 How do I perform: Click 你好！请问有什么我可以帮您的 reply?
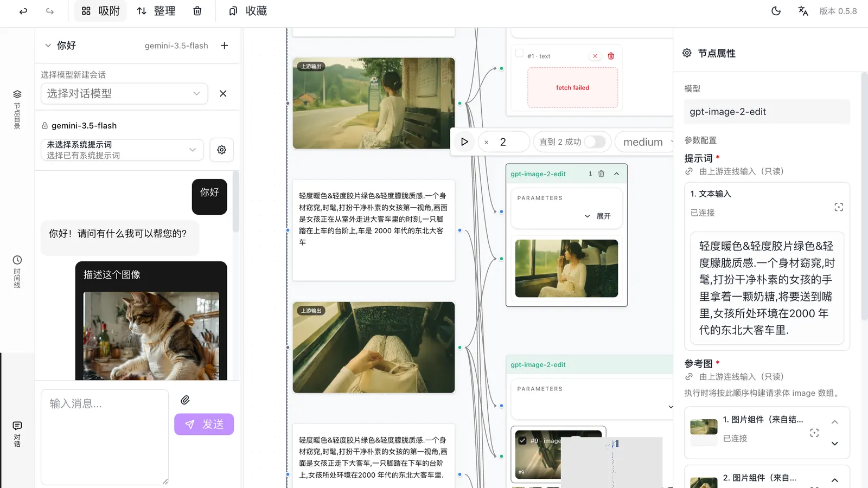pos(120,237)
